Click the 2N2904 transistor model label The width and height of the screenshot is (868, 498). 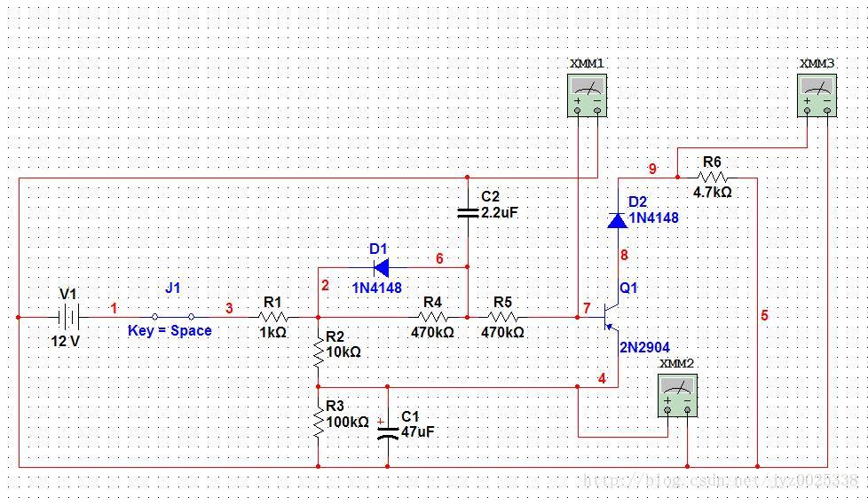pyautogui.click(x=644, y=347)
